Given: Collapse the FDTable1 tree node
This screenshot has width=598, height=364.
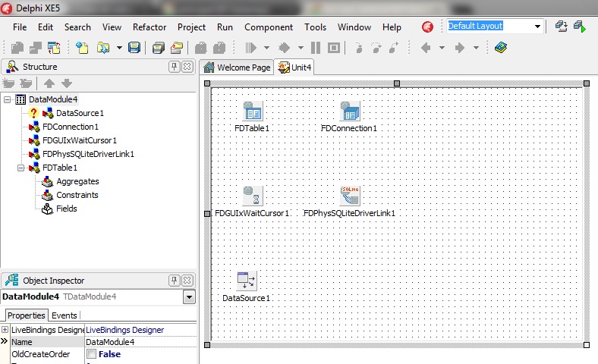Looking at the screenshot, I should pyautogui.click(x=21, y=168).
